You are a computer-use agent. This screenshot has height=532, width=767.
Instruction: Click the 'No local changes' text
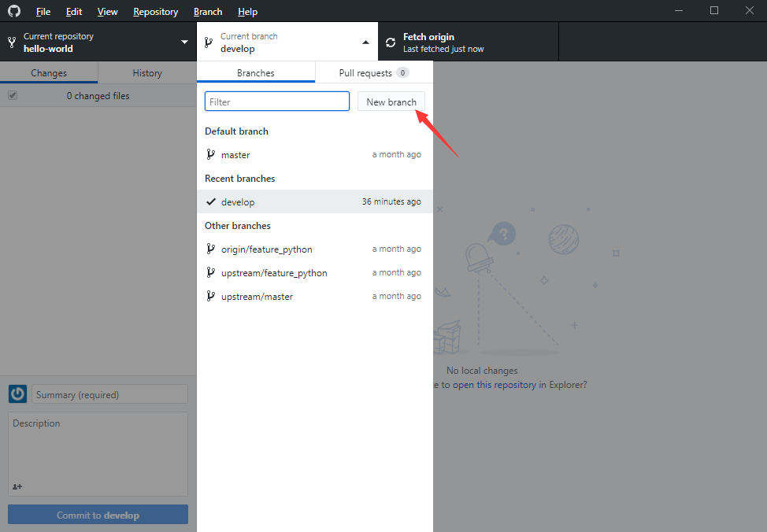(482, 370)
